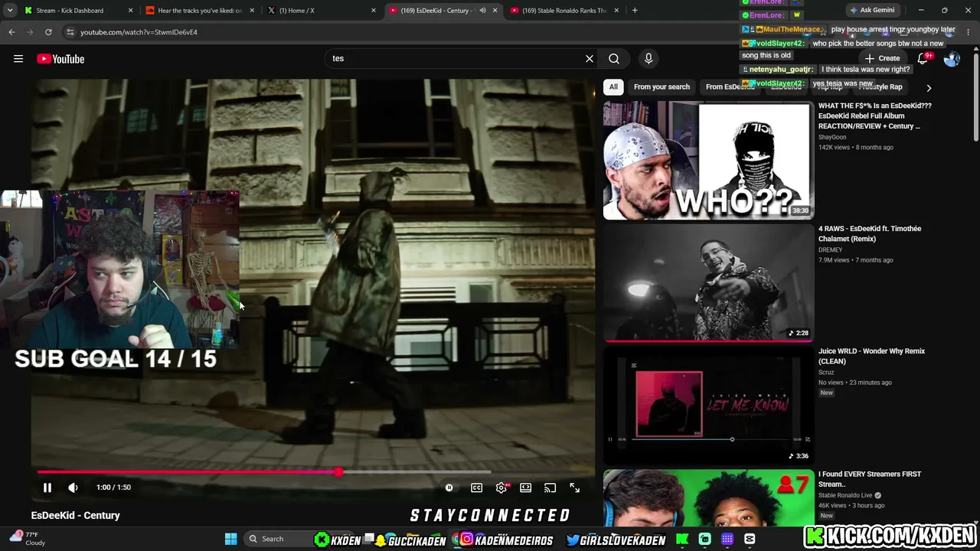
Task: Switch to theater mode
Action: click(x=526, y=487)
